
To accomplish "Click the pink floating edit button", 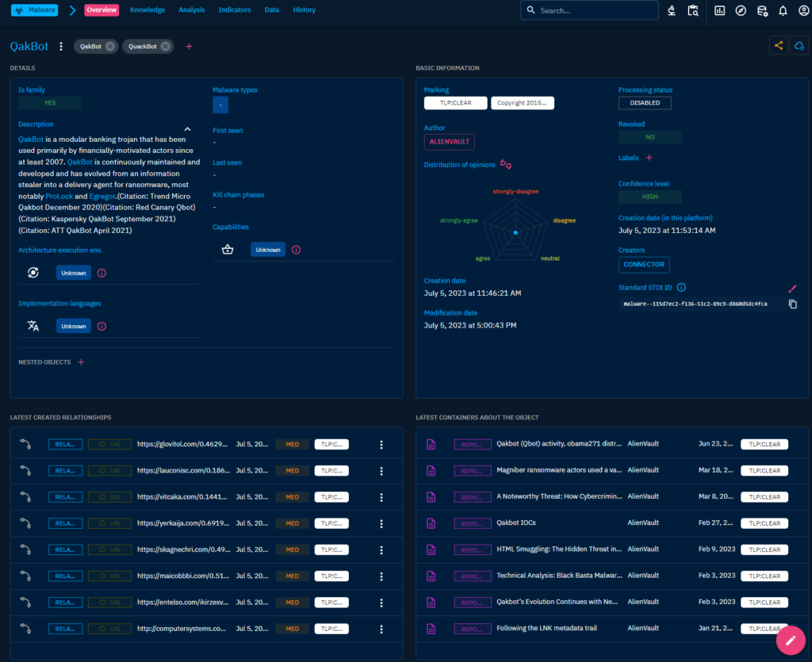I will point(790,640).
